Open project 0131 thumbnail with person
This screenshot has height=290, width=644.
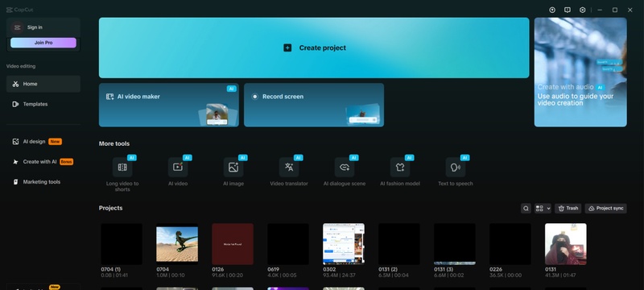click(x=566, y=244)
